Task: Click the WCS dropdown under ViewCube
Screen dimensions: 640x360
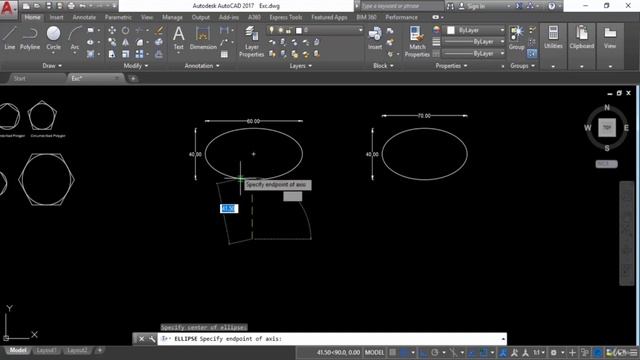Action: point(607,164)
